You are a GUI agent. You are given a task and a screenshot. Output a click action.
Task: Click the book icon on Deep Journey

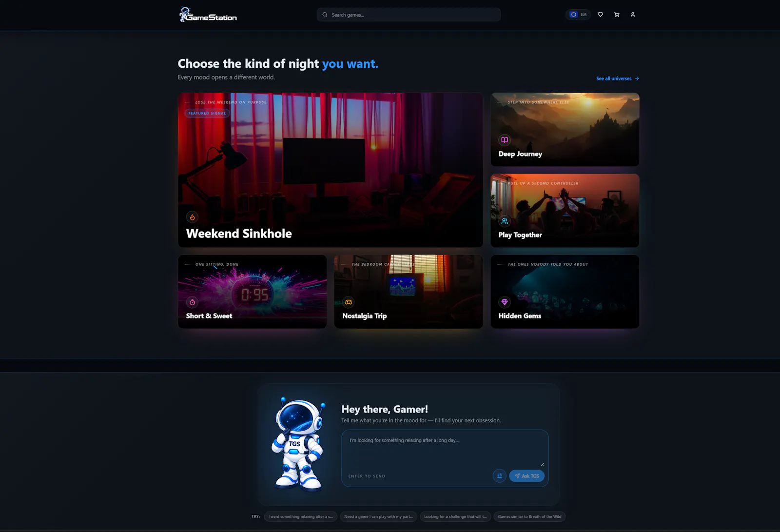click(505, 140)
